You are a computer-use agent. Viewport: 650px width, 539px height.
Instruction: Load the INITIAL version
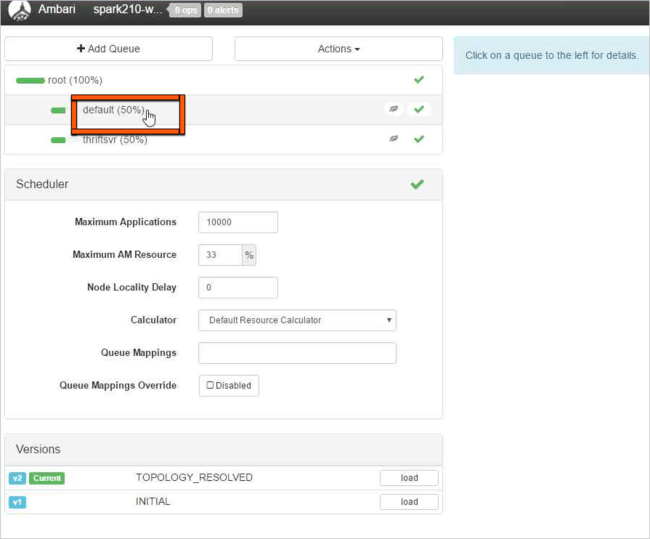tap(409, 502)
